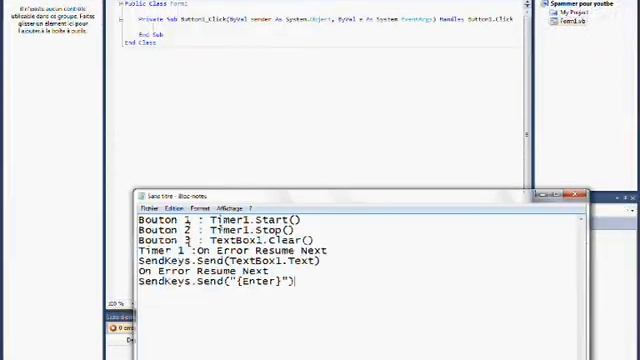Image resolution: width=640 pixels, height=360 pixels.
Task: Open the ? help menu in Bloc-notes
Action: (251, 208)
